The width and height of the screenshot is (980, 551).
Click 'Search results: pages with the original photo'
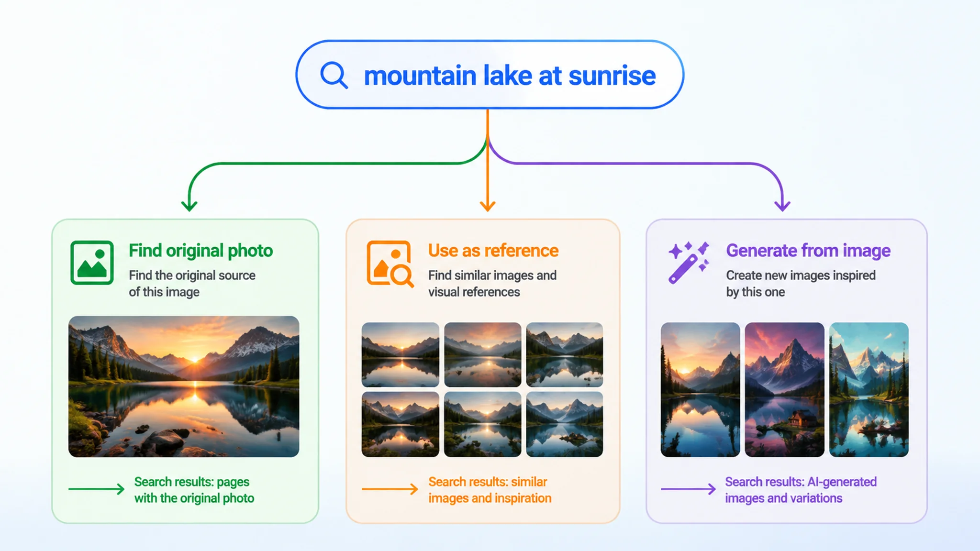(x=194, y=490)
